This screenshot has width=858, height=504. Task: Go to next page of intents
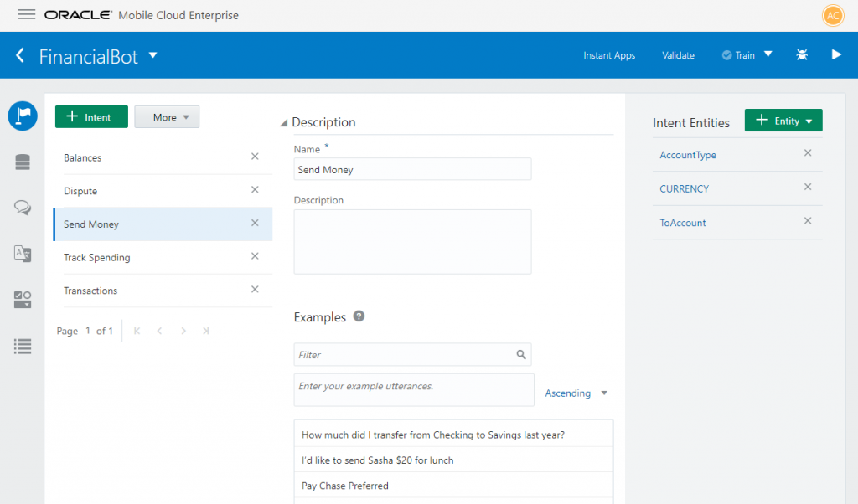(x=183, y=331)
